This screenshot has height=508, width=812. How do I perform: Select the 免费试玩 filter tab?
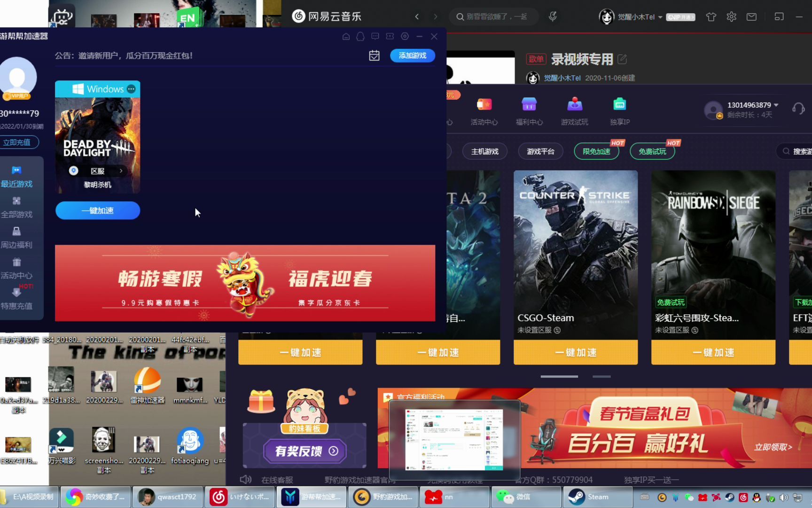pyautogui.click(x=652, y=151)
